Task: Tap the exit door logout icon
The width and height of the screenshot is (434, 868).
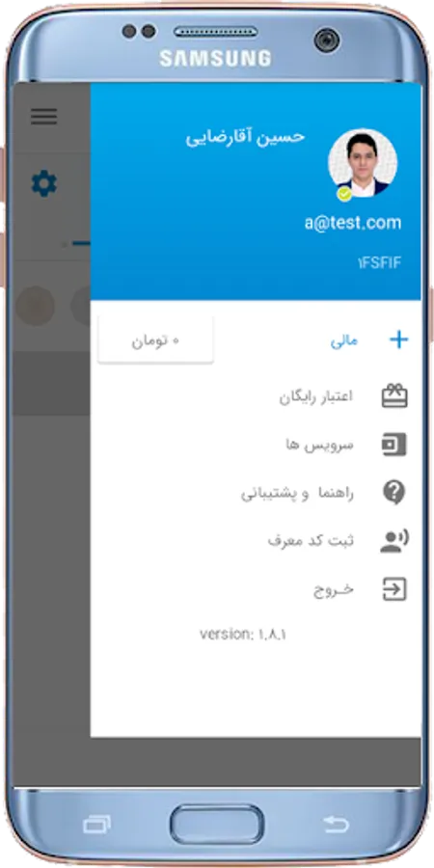Action: [394, 589]
